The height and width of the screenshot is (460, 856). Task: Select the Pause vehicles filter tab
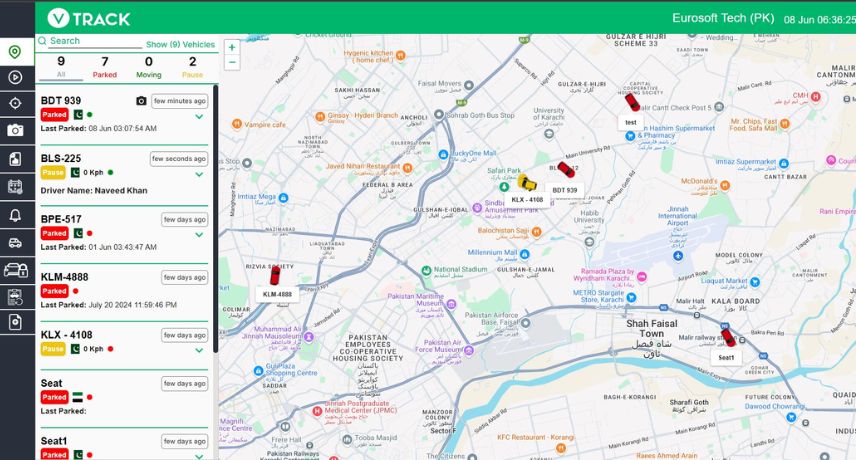pos(192,67)
